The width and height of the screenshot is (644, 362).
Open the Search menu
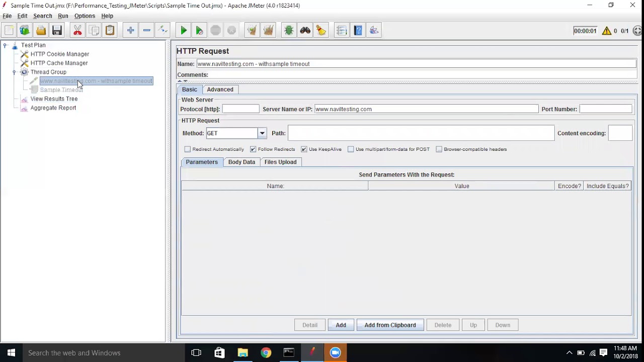(43, 16)
